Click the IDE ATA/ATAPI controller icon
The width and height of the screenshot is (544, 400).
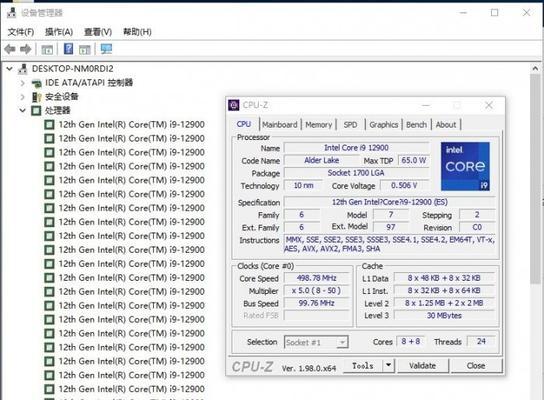36,83
